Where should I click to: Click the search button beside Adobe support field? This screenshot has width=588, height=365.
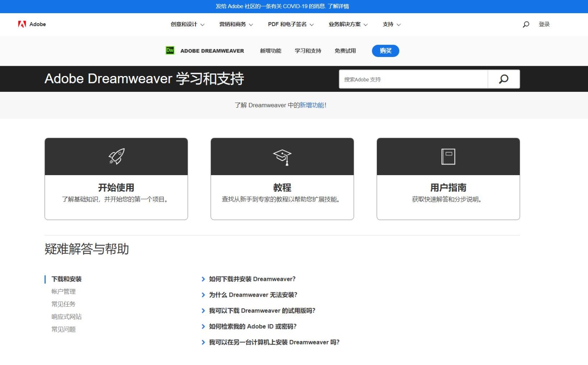[x=503, y=79]
